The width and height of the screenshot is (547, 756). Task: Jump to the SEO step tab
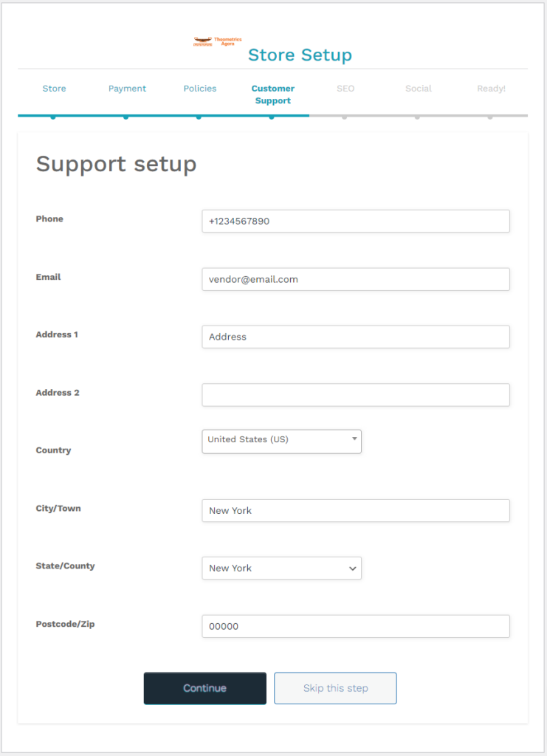(x=345, y=89)
